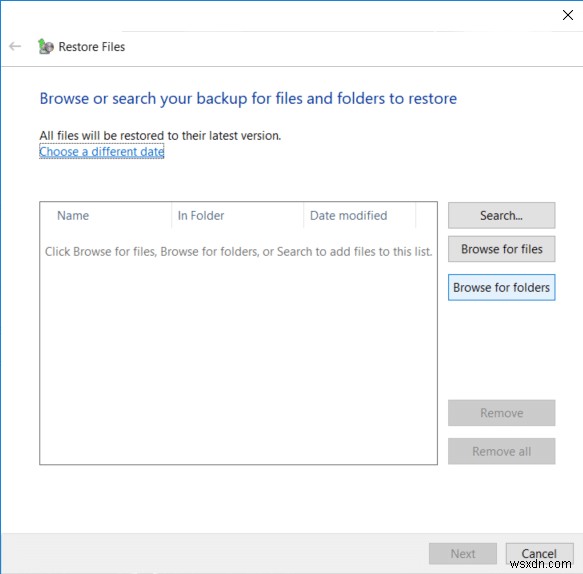
Task: Click the Remove button
Action: pos(501,413)
